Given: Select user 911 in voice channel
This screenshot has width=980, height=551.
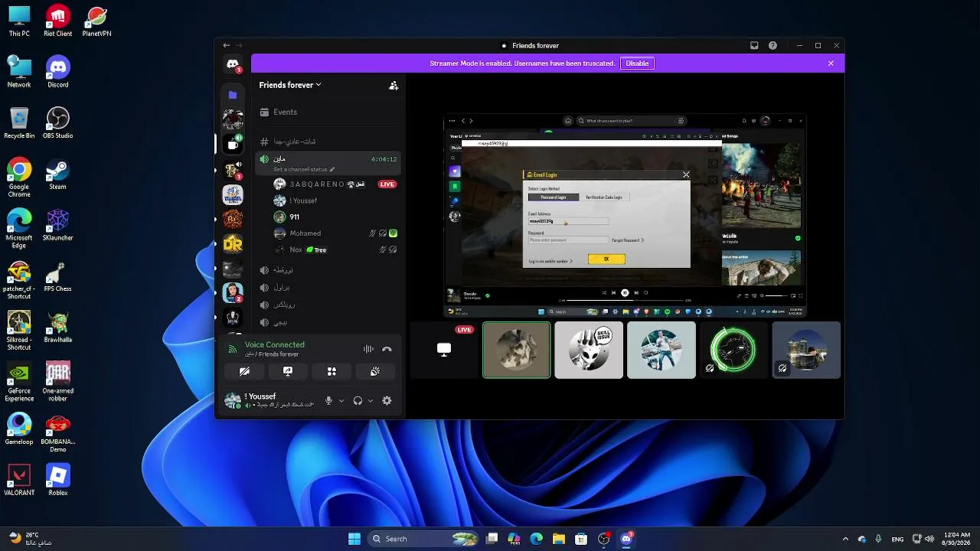Looking at the screenshot, I should tap(335, 217).
